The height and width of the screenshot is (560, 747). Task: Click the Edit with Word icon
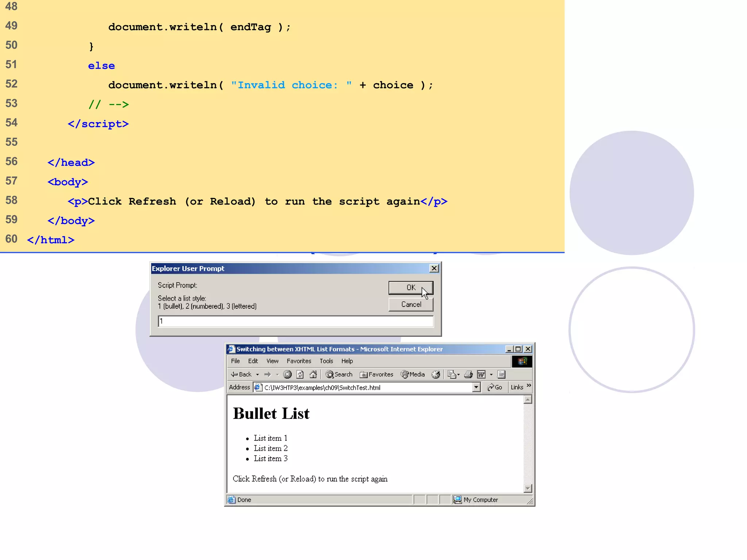[481, 374]
